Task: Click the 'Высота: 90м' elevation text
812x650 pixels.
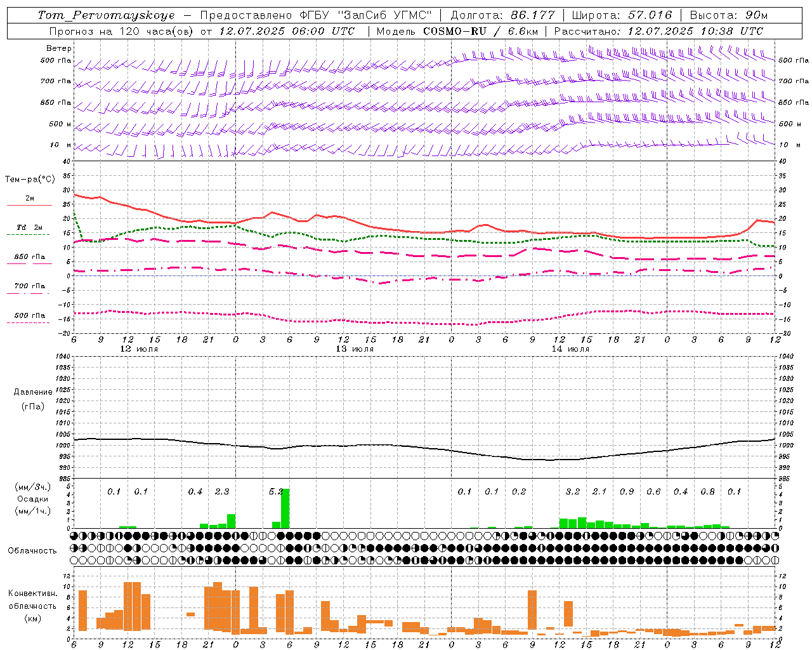Action: 729,15
